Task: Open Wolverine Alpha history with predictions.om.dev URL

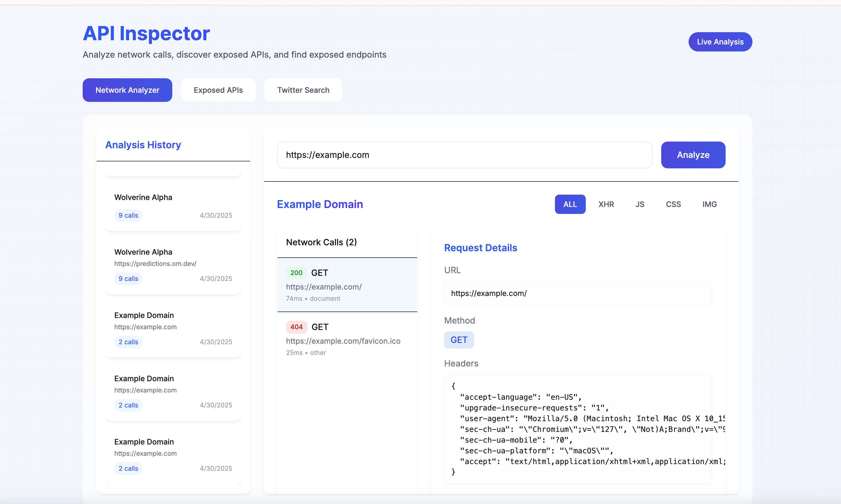Action: (173, 265)
